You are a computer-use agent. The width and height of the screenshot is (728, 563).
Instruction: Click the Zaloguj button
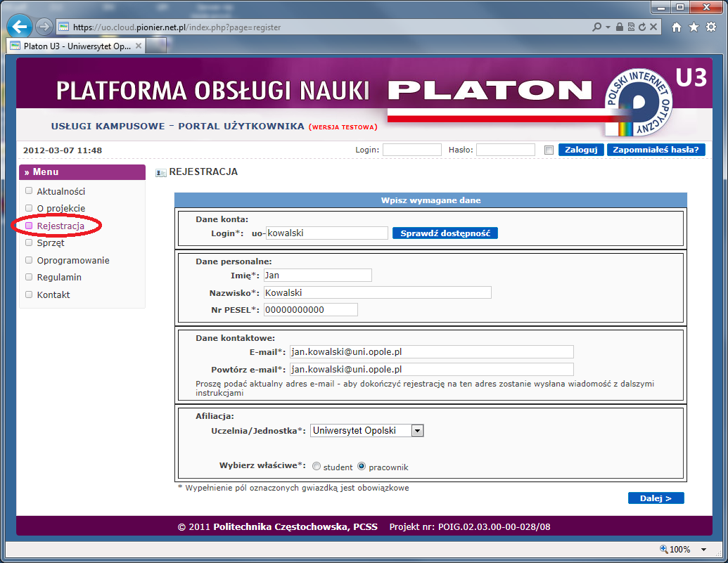click(x=581, y=150)
